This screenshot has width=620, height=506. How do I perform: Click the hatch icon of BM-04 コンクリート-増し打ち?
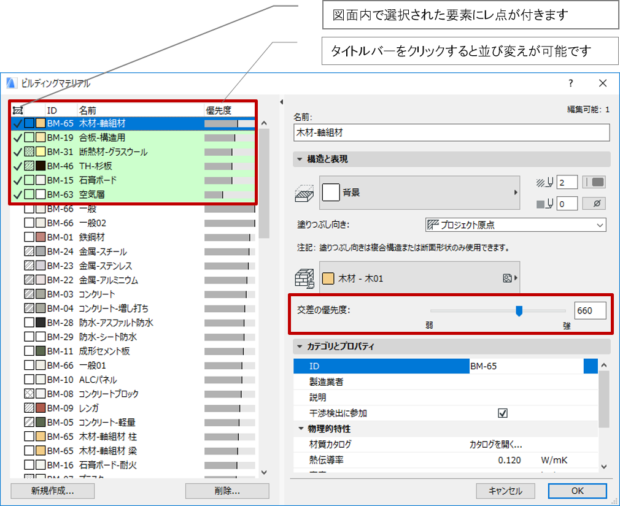coord(29,308)
